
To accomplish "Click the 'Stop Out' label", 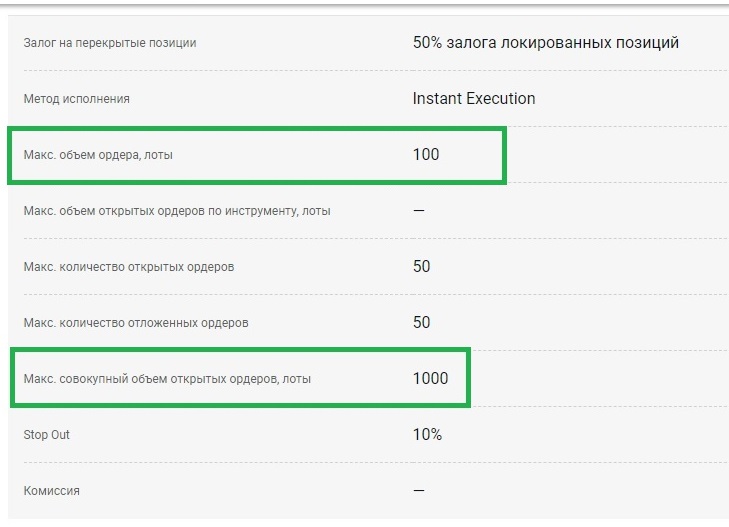I will (47, 435).
